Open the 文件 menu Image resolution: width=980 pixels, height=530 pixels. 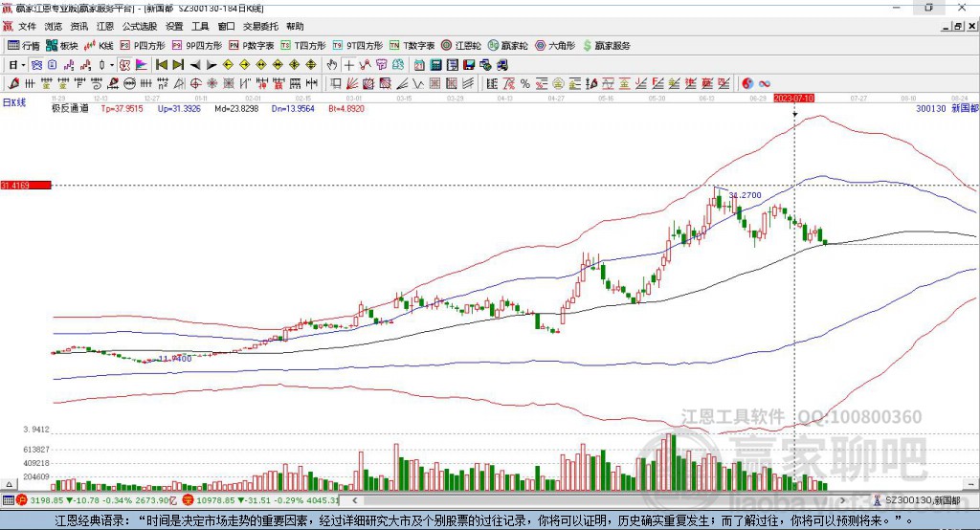(28, 27)
